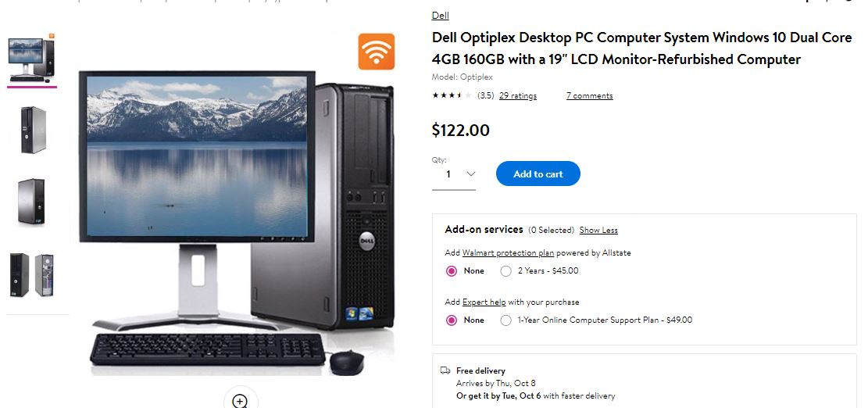
Task: Click the star rating icons
Action: click(452, 95)
